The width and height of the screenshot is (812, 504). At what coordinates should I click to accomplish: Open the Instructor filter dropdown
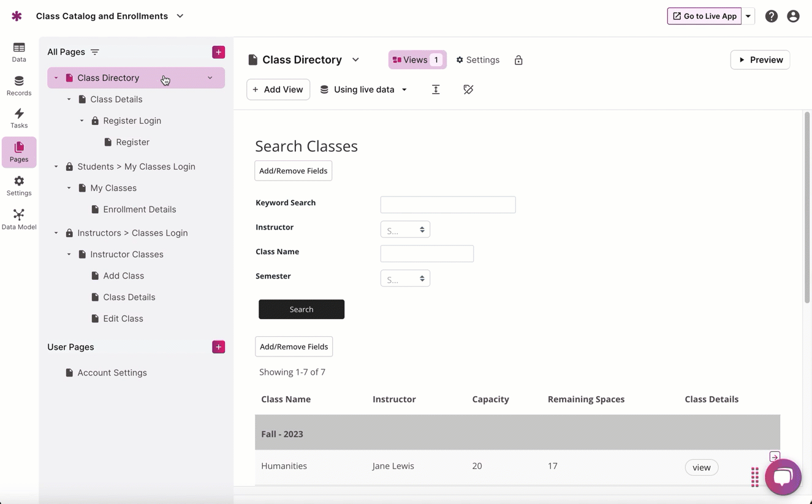coord(405,230)
